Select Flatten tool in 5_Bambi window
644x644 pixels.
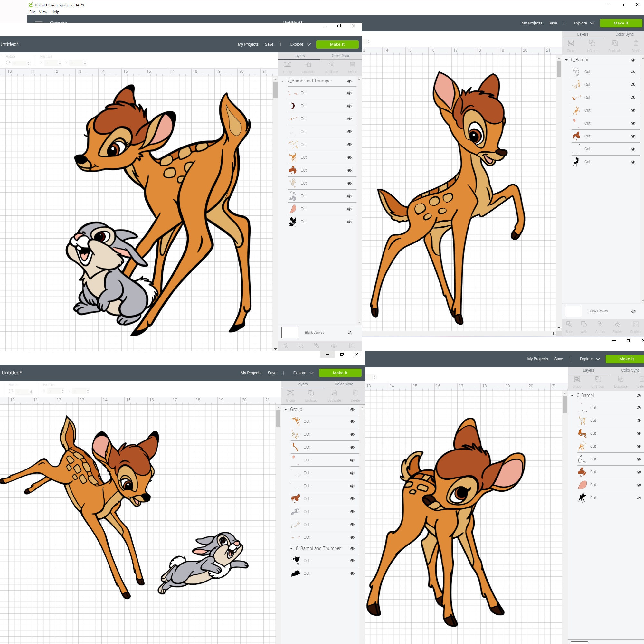[x=617, y=324]
